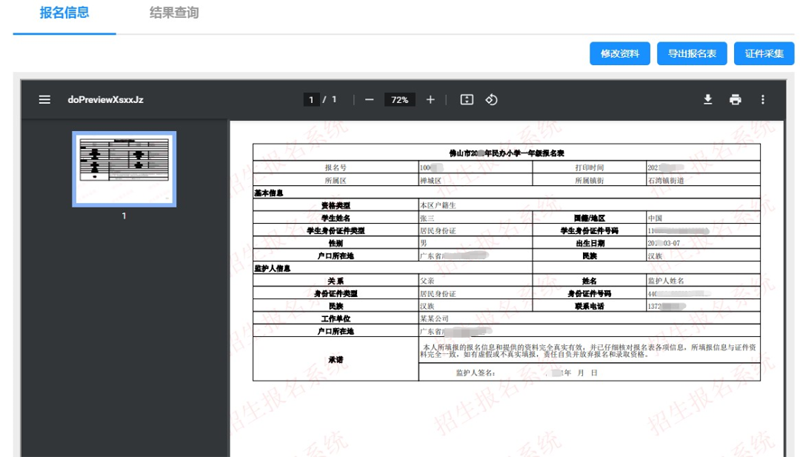Open the PDF viewer more actions menu
Viewport: 800px width, 457px height.
763,100
